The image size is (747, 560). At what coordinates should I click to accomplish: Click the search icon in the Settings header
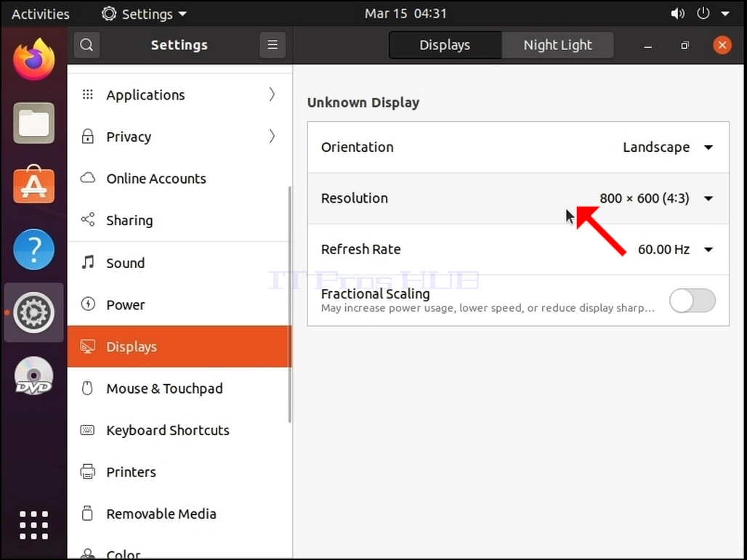[86, 45]
